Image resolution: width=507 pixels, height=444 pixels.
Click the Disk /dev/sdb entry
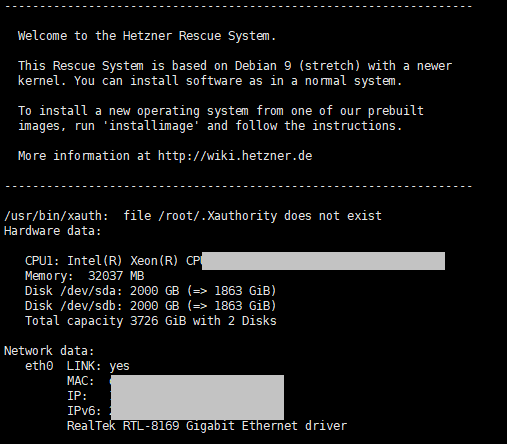click(151, 306)
